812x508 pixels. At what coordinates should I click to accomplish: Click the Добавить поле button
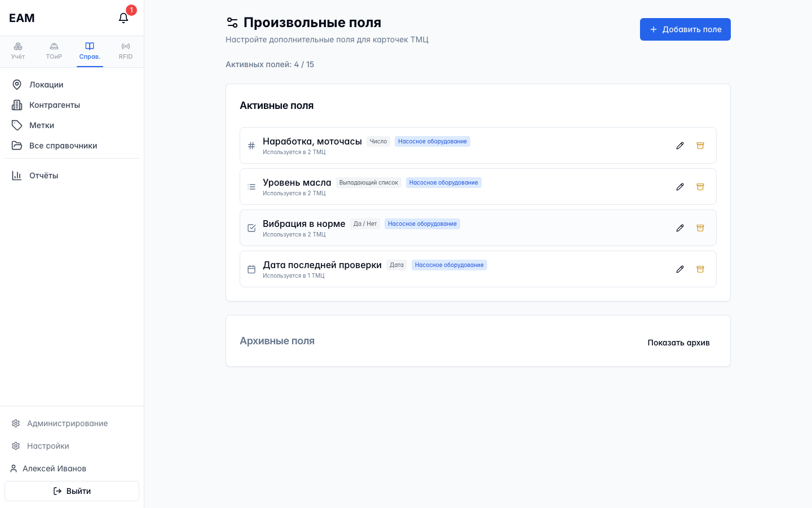pos(685,29)
